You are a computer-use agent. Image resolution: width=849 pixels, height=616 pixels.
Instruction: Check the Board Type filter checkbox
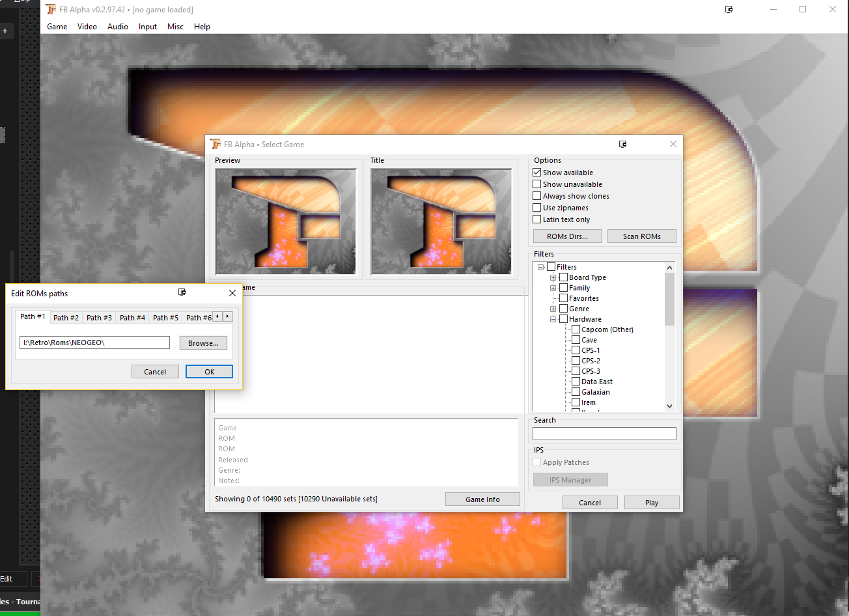pyautogui.click(x=564, y=277)
